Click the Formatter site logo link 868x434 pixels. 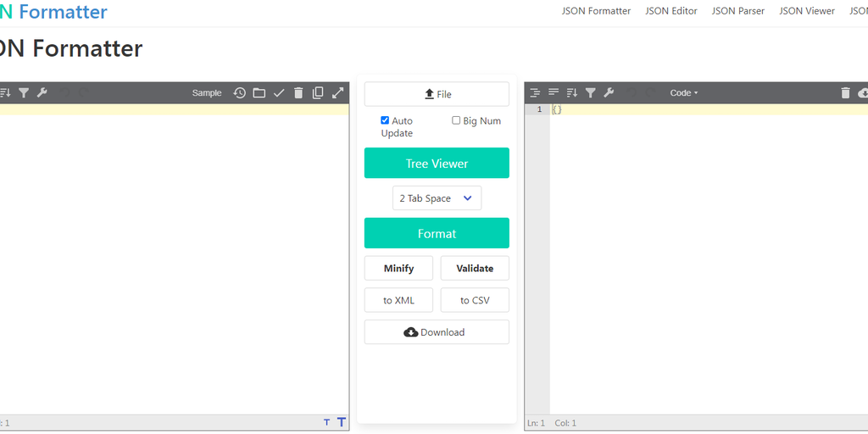(53, 12)
